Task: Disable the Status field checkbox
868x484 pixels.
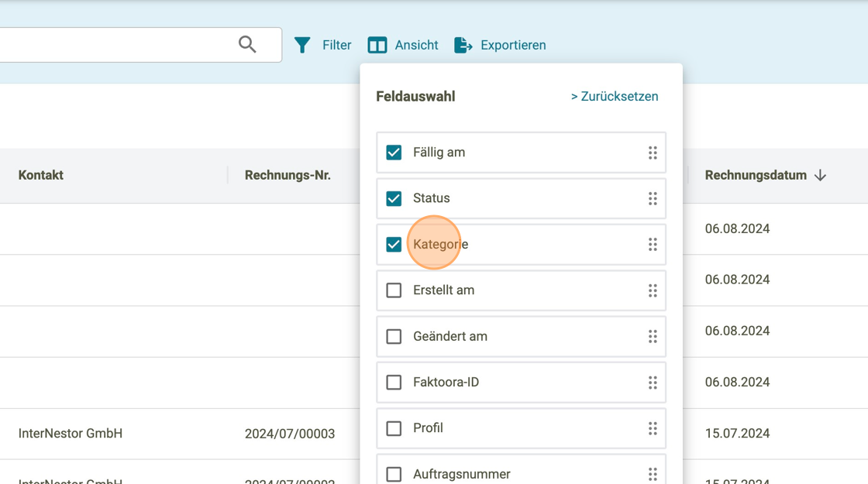Action: [394, 198]
